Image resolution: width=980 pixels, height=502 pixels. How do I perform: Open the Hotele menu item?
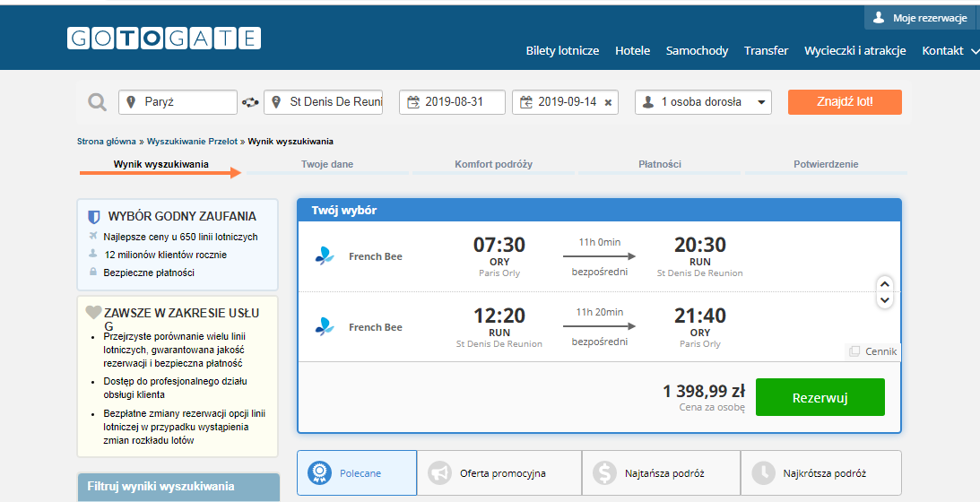[x=632, y=50]
